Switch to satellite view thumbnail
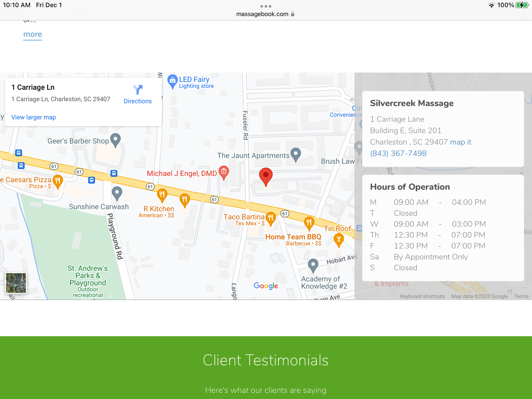The image size is (532, 399). (x=16, y=283)
